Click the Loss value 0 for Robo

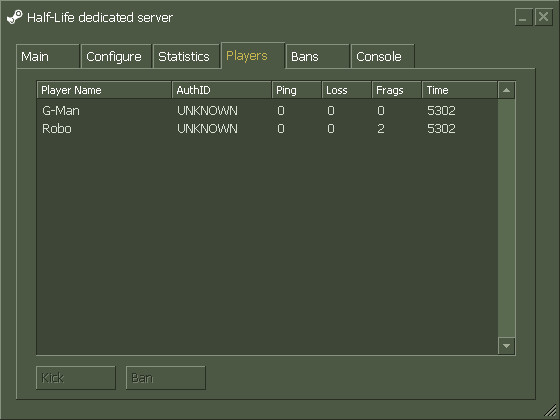[x=331, y=129]
